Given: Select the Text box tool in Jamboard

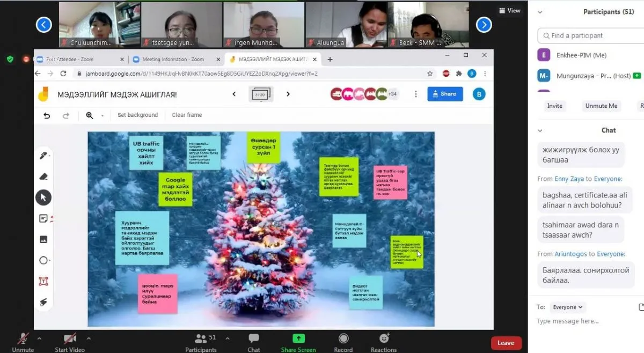Looking at the screenshot, I should click(43, 281).
